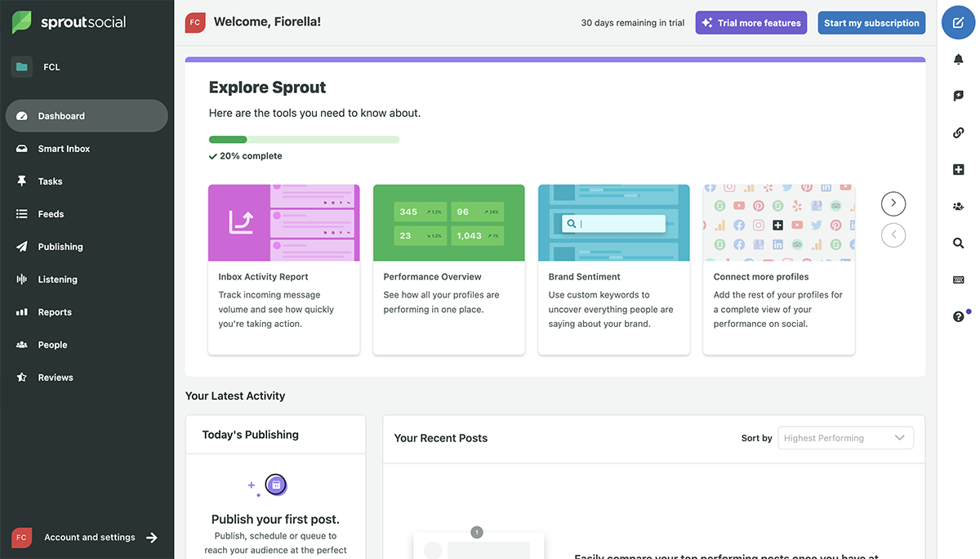This screenshot has width=980, height=559.
Task: Open the Publishing section
Action: pyautogui.click(x=60, y=246)
